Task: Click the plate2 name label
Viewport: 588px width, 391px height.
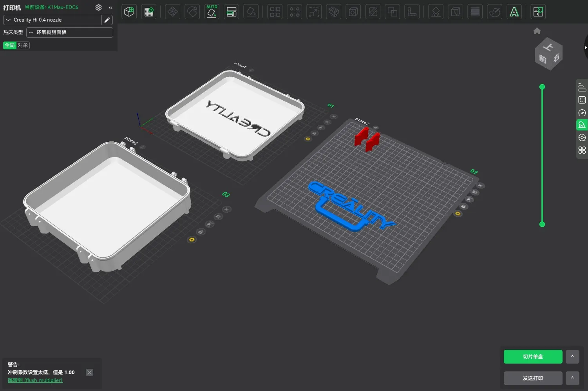Action: [x=362, y=121]
